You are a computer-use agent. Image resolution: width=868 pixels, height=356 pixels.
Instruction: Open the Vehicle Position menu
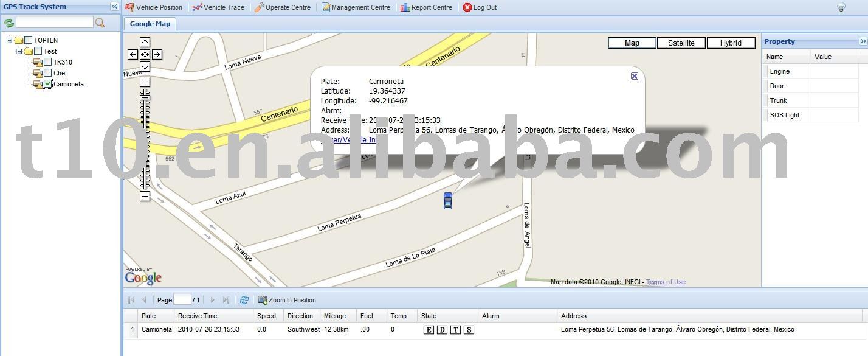(154, 7)
